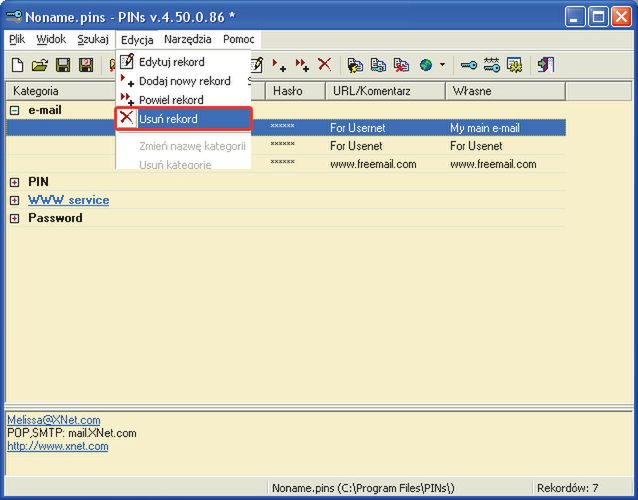Open the Narzędzia menu
The image size is (638, 500).
(188, 39)
